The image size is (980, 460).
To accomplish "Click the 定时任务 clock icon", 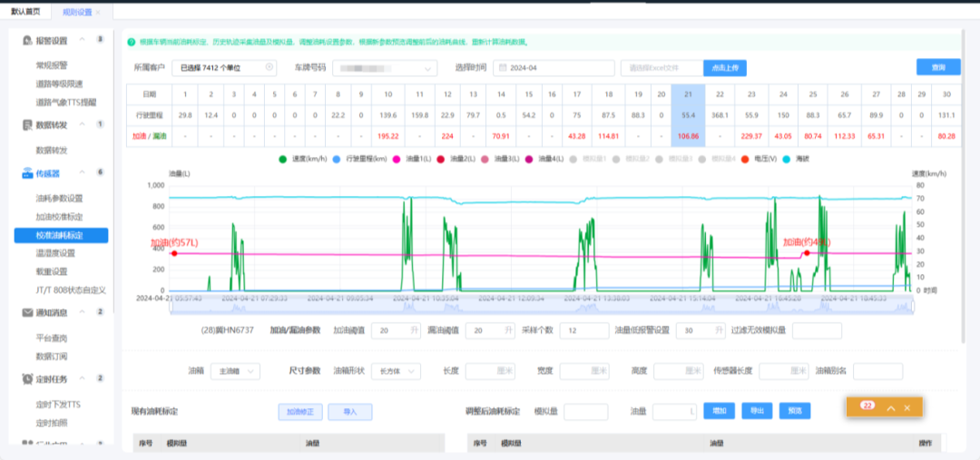I will 27,378.
